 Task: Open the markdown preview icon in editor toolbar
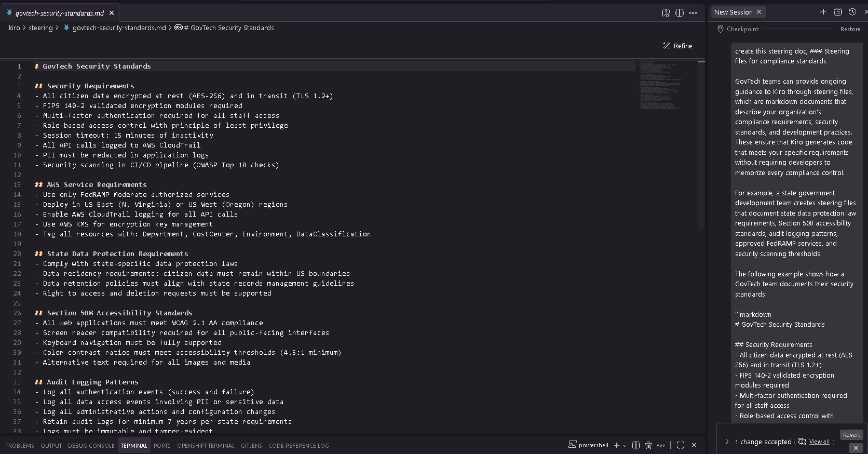666,13
